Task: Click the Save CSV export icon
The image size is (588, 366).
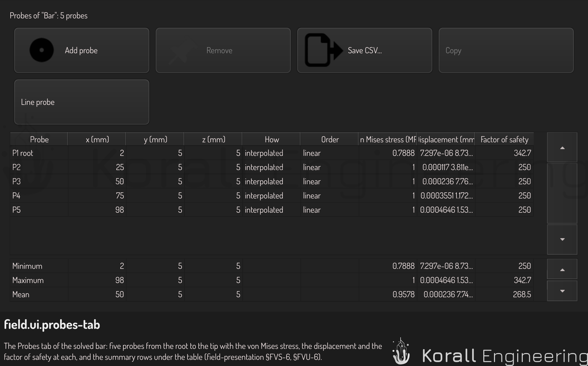Action: 324,50
